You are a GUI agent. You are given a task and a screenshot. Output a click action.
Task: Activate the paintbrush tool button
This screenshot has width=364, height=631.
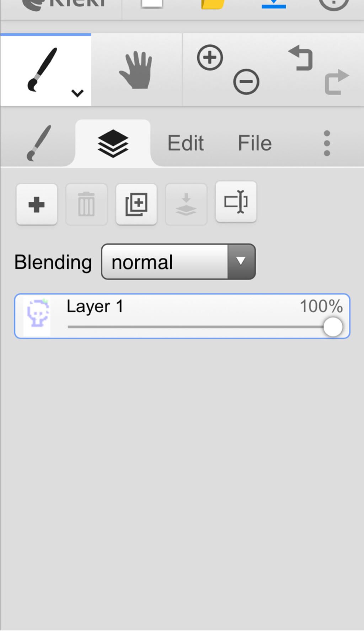click(42, 69)
